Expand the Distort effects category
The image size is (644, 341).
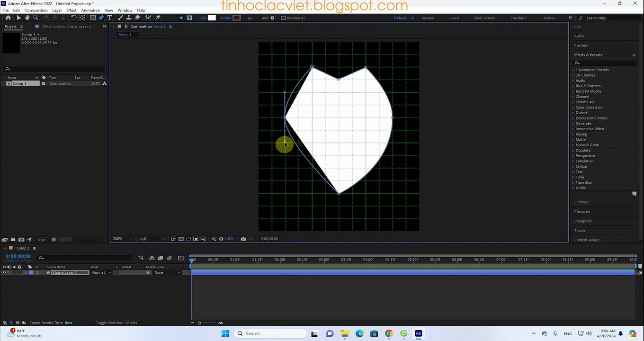click(x=573, y=113)
